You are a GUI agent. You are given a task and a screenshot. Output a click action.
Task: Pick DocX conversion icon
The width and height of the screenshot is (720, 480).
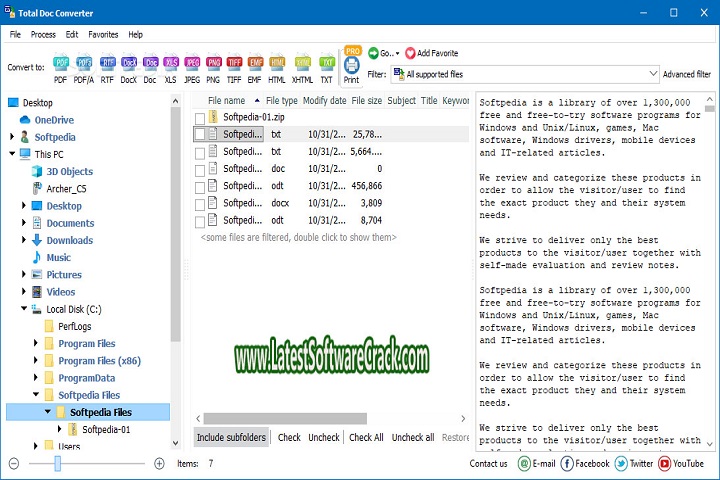click(129, 63)
